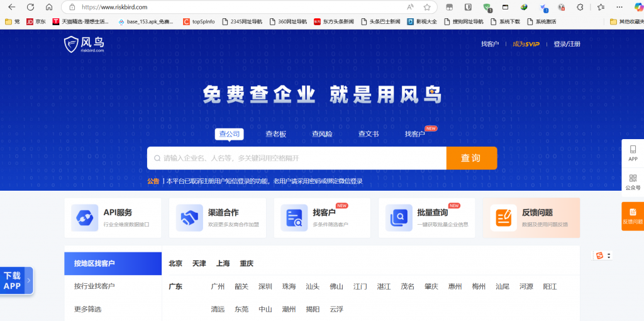
Task: Click the read aloud icon in address bar
Action: (x=410, y=7)
